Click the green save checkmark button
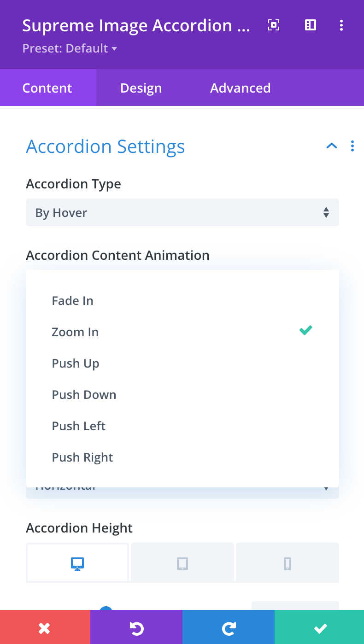The height and width of the screenshot is (644, 364). pos(319,627)
